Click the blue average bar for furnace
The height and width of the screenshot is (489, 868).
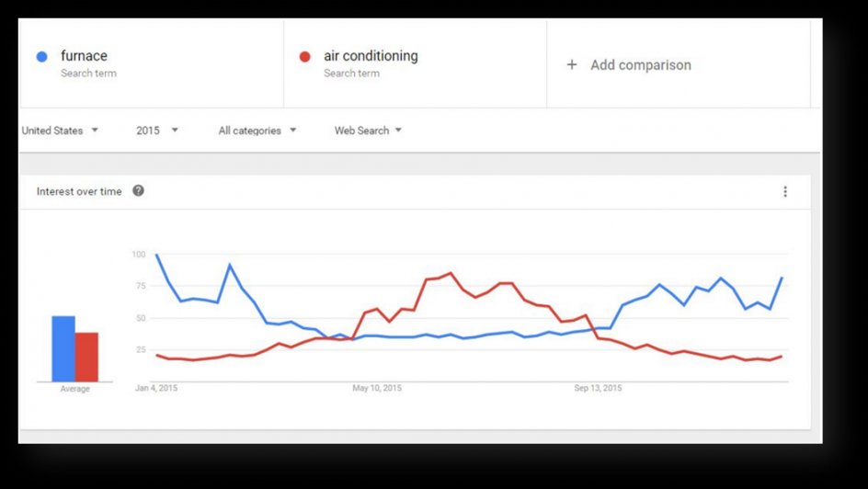point(63,348)
